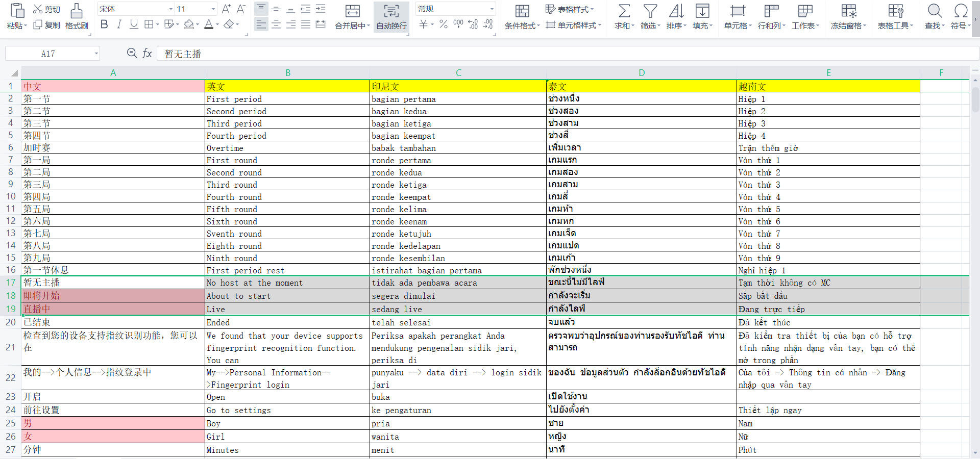Toggle underline formatting
Screen dimensions: 980x459
[x=134, y=24]
